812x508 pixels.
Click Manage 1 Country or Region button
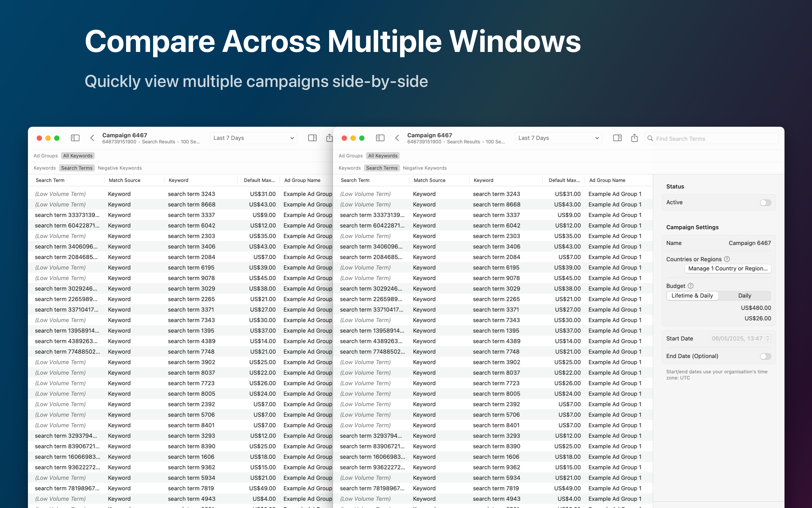click(x=728, y=268)
